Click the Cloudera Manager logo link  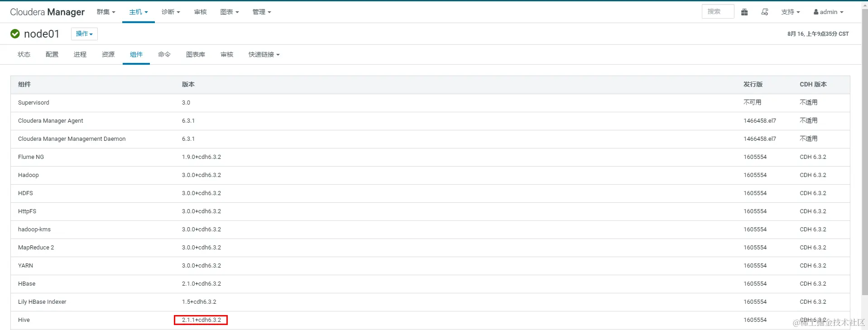pos(47,12)
